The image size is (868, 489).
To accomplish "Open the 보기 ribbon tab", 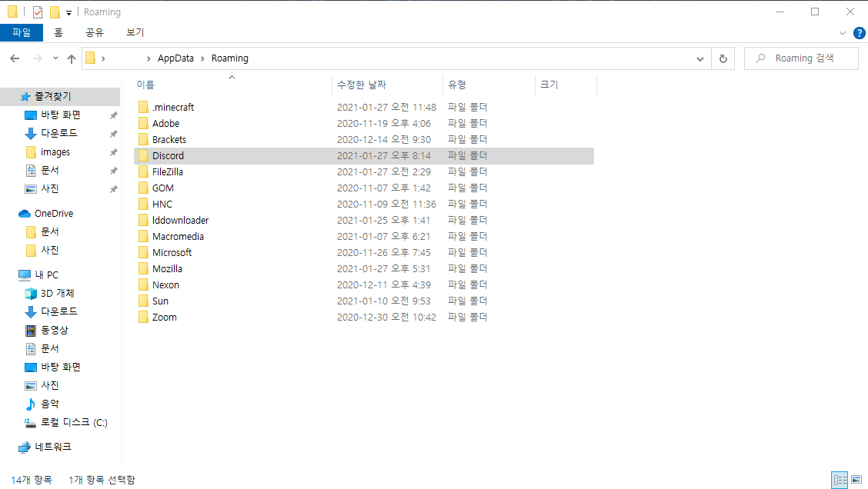I will [135, 32].
